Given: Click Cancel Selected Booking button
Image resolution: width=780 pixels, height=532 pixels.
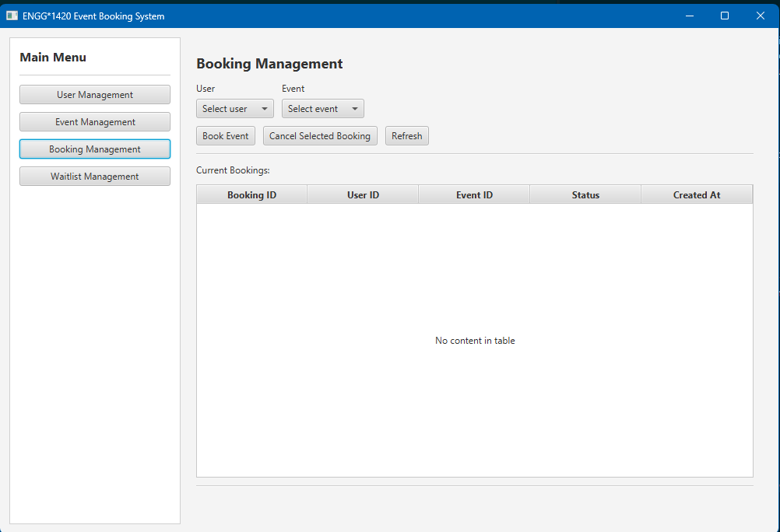Looking at the screenshot, I should pos(320,136).
